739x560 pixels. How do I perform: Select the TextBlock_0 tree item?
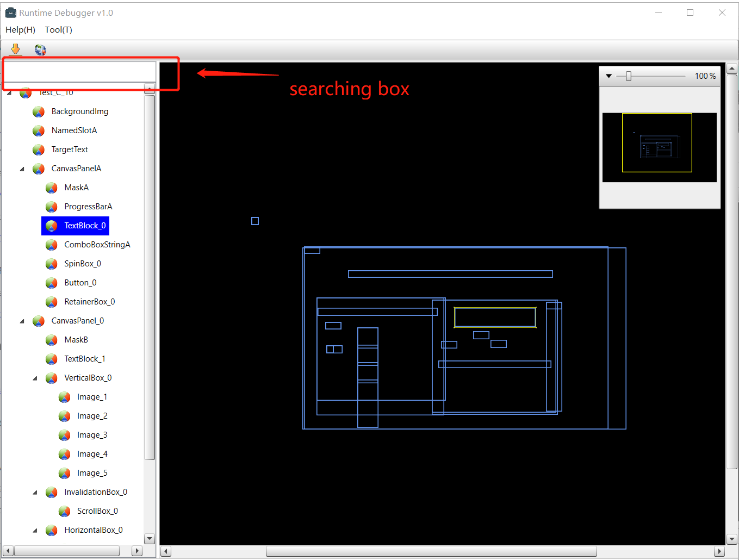pyautogui.click(x=76, y=226)
